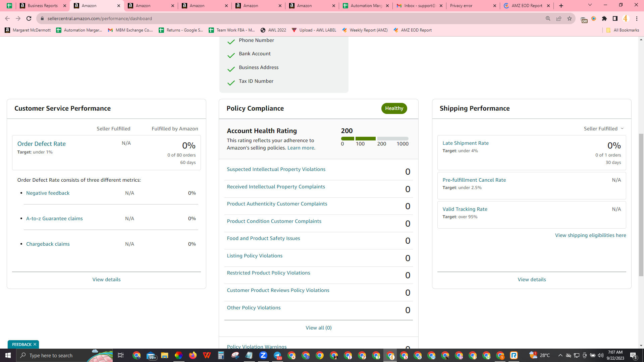Show hidden system tray icons
Screen dimensions: 644x362
point(560,355)
